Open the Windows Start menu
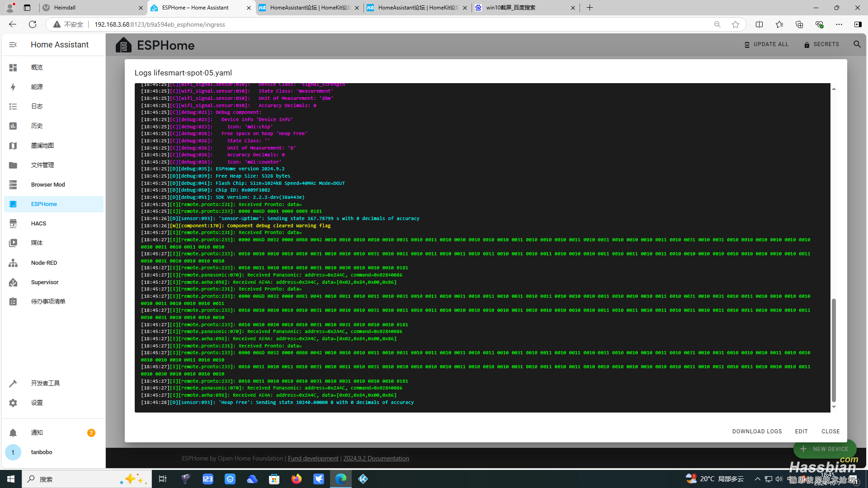This screenshot has height=488, width=868. pyautogui.click(x=11, y=479)
